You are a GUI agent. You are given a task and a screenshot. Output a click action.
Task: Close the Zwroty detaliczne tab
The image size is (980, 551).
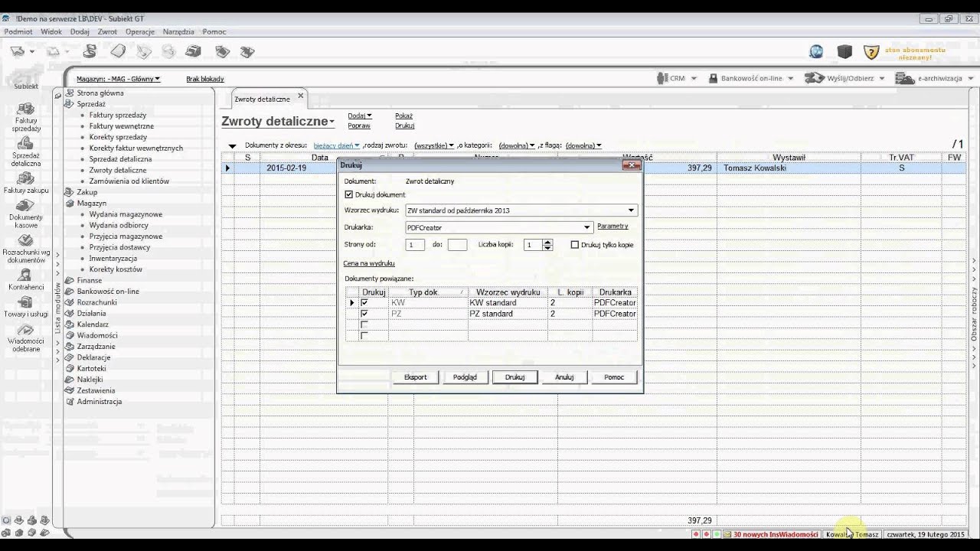(x=301, y=96)
